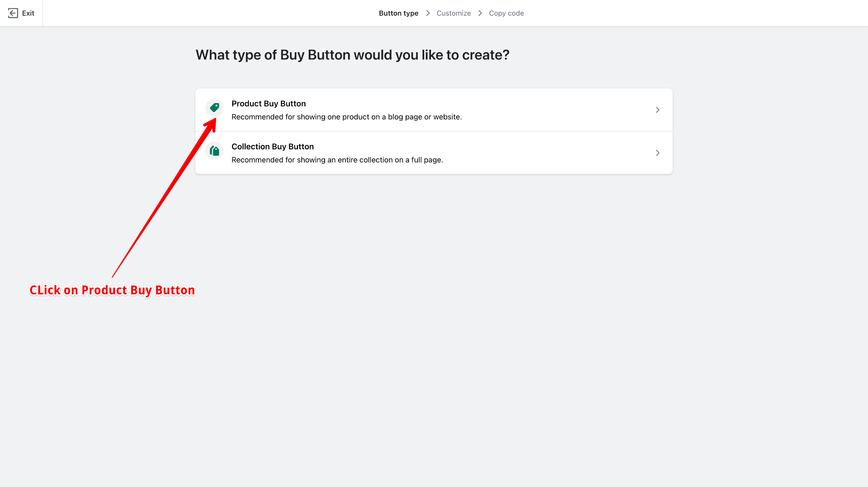Click the text 'CLick on Product Buy Button'
Image resolution: width=868 pixels, height=487 pixels.
112,290
